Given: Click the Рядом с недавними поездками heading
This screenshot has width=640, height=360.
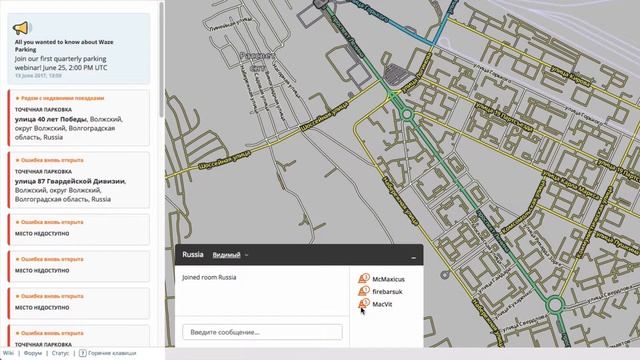Looking at the screenshot, I should 62,98.
